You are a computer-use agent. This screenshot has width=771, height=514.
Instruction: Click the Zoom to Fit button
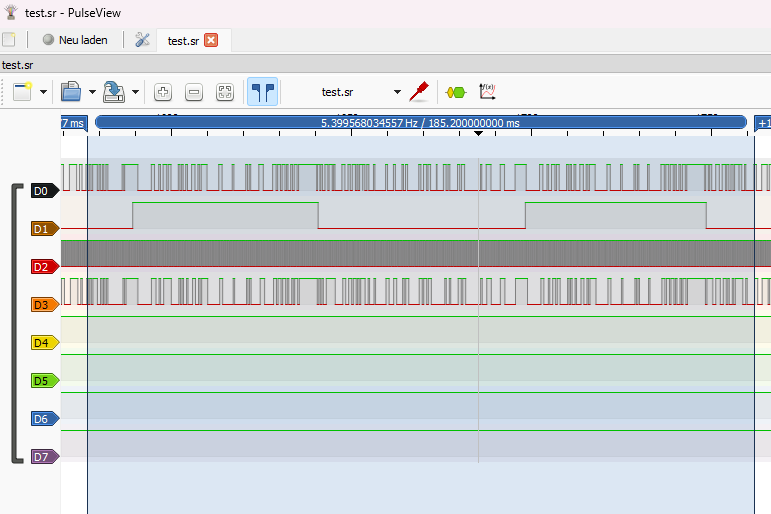[225, 92]
